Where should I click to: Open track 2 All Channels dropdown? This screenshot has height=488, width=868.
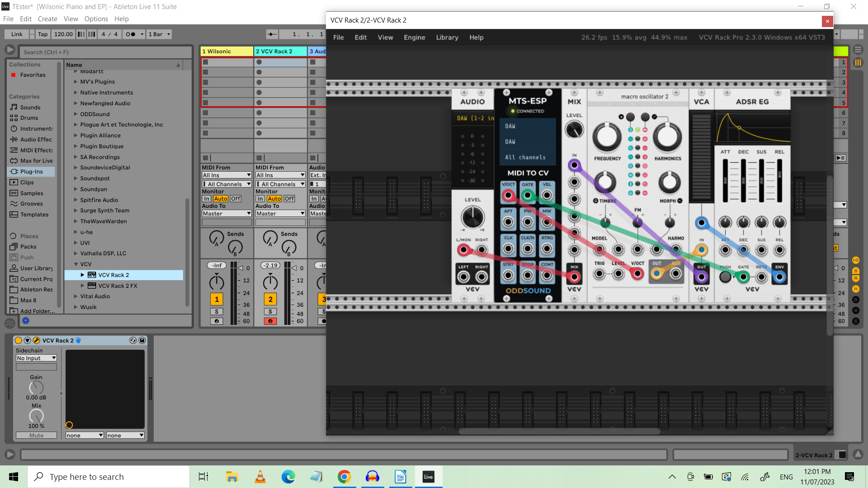point(280,184)
